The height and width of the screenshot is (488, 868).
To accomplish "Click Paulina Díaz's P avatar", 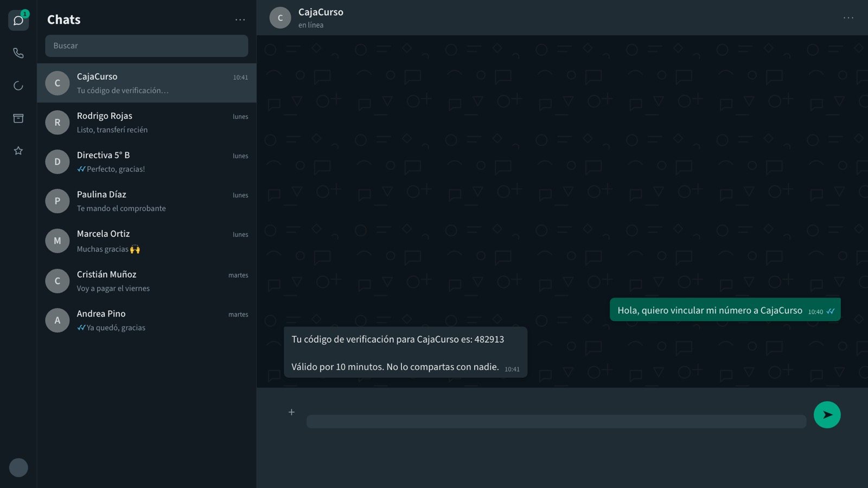I will click(58, 201).
